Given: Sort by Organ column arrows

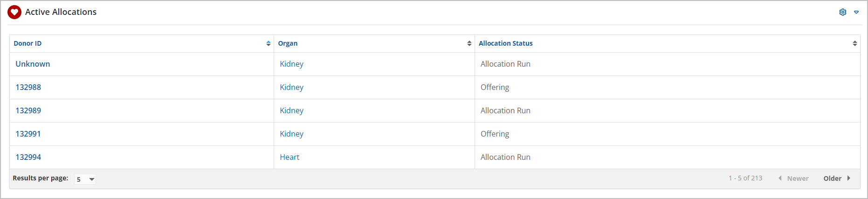Looking at the screenshot, I should pos(469,43).
